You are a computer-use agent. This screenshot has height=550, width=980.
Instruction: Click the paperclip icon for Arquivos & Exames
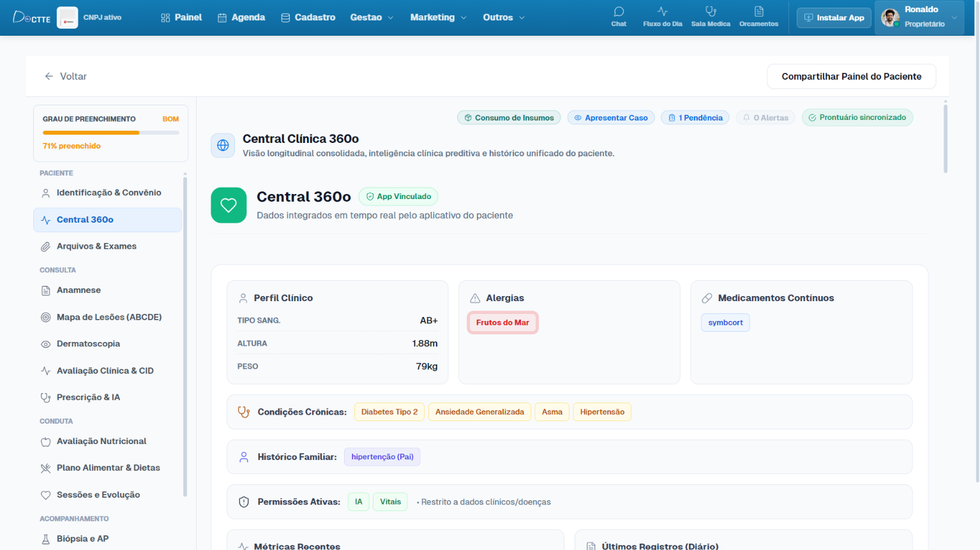(x=46, y=246)
